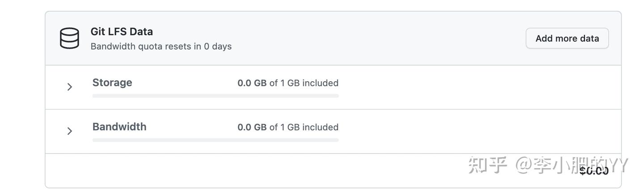
Task: Click the bold 0.0 GB Storage value
Action: pyautogui.click(x=252, y=83)
